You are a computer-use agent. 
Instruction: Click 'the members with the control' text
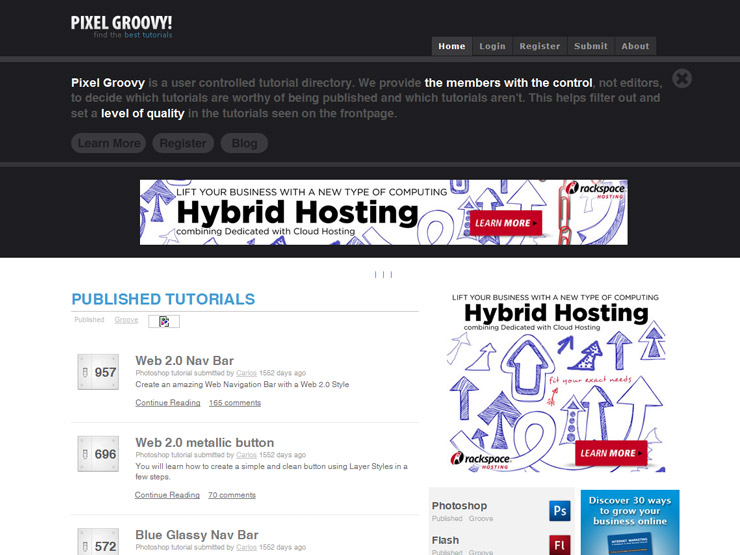tap(508, 83)
